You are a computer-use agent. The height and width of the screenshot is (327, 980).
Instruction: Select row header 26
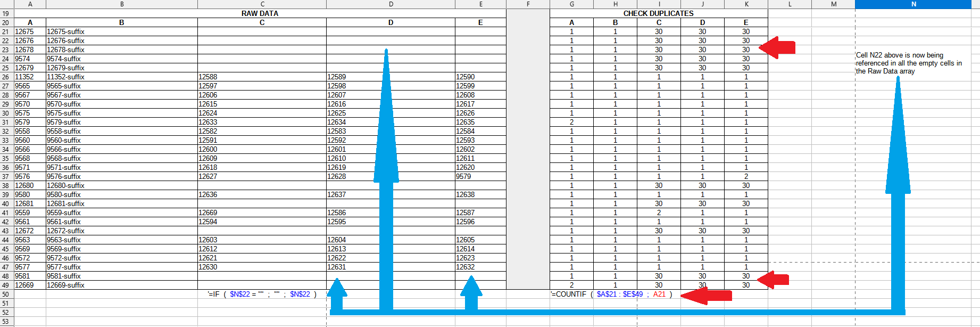6,77
